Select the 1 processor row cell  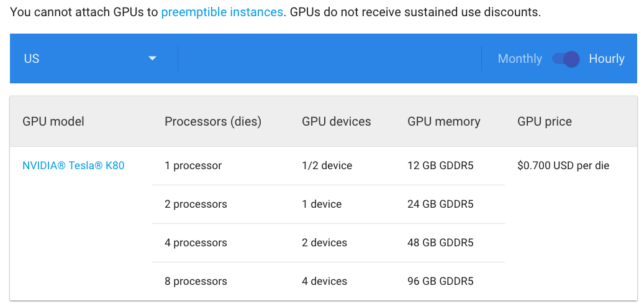coord(193,165)
